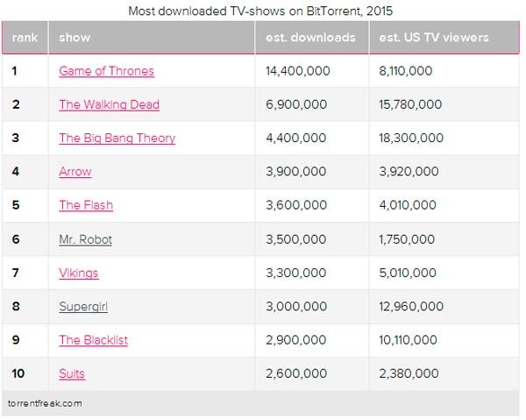Click the 1,750,000 viewers cell
This screenshot has width=526, height=420.
407,238
